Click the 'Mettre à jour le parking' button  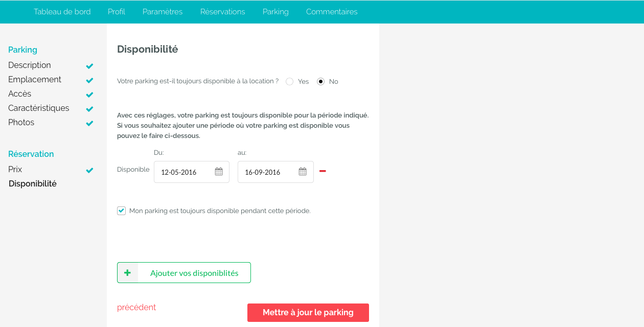point(308,313)
